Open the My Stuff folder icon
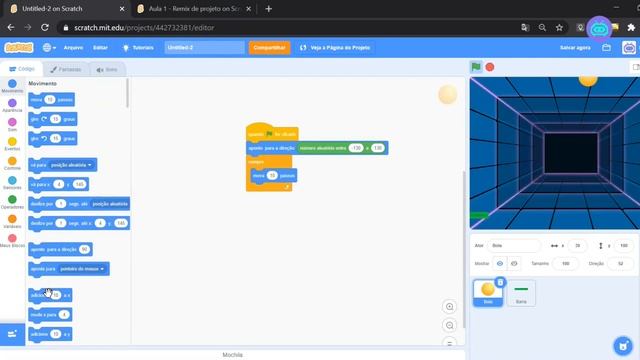Screen dimensions: 640x360 click(607, 48)
